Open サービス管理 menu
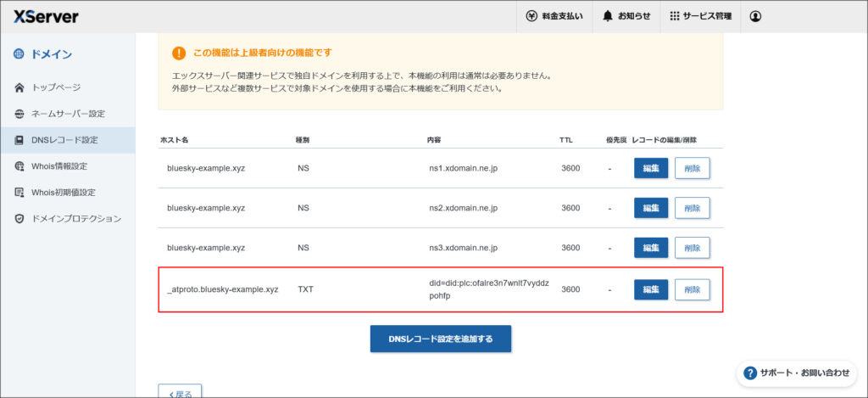The height and width of the screenshot is (398, 868). (700, 17)
